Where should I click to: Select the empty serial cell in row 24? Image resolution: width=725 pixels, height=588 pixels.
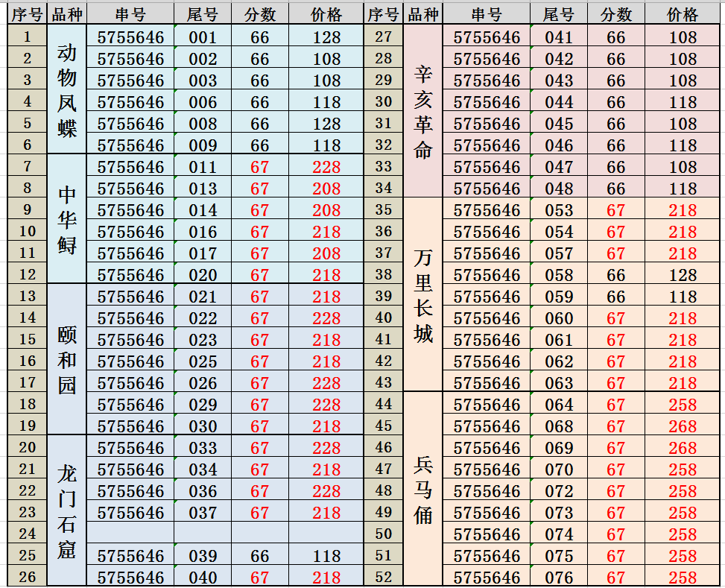(x=130, y=534)
